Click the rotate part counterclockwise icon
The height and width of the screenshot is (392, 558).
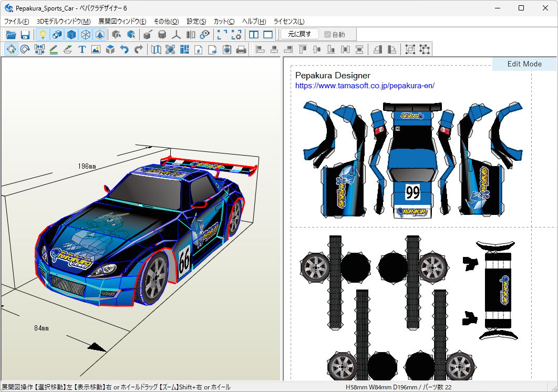tap(378, 49)
